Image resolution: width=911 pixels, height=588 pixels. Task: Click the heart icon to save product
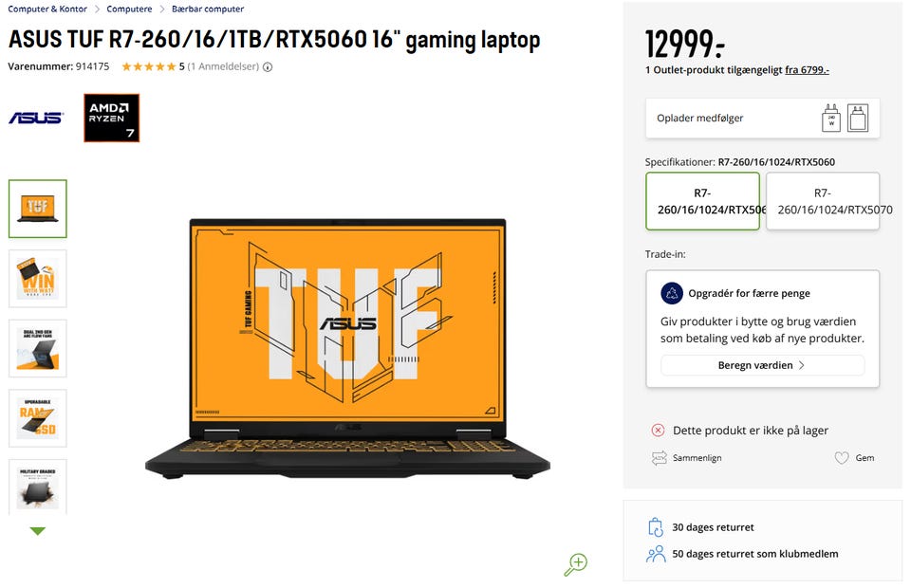[842, 458]
